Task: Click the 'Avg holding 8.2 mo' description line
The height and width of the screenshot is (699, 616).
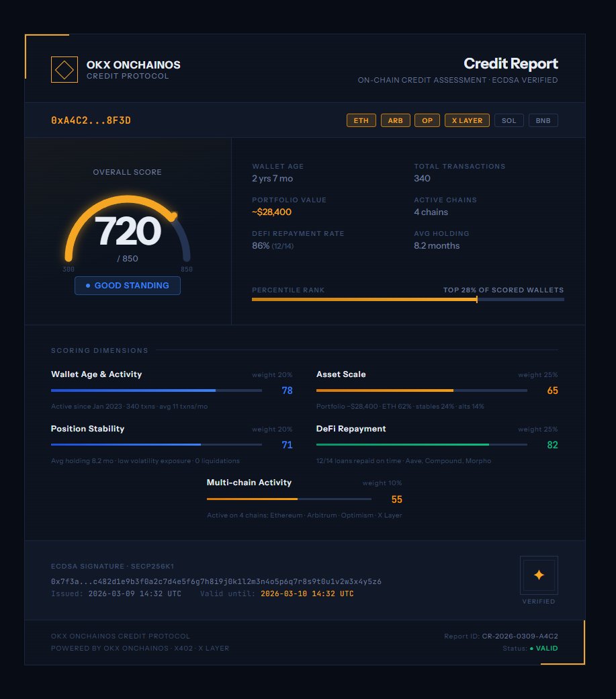Action: [x=145, y=461]
